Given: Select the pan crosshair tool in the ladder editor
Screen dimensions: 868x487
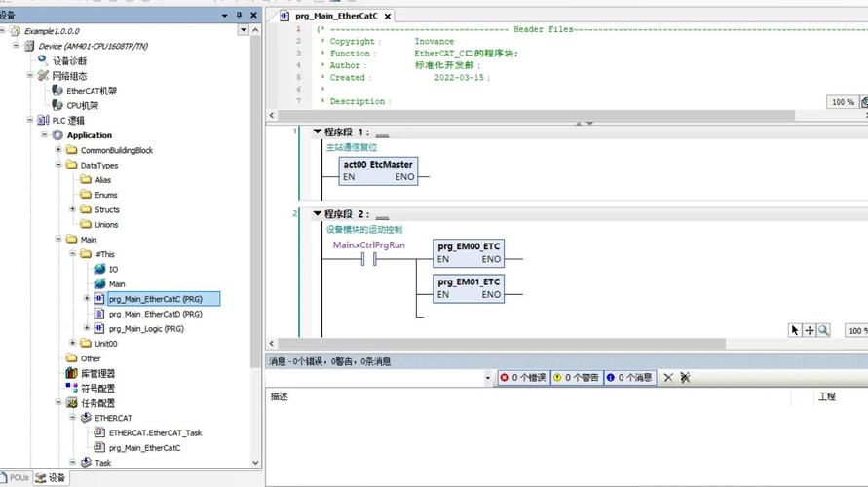Looking at the screenshot, I should (x=810, y=331).
